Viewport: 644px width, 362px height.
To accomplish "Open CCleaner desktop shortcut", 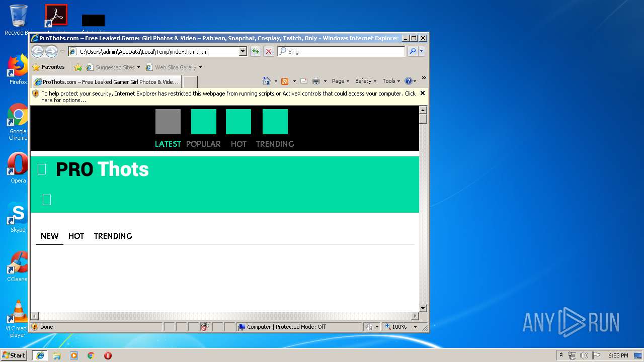I will point(18,266).
